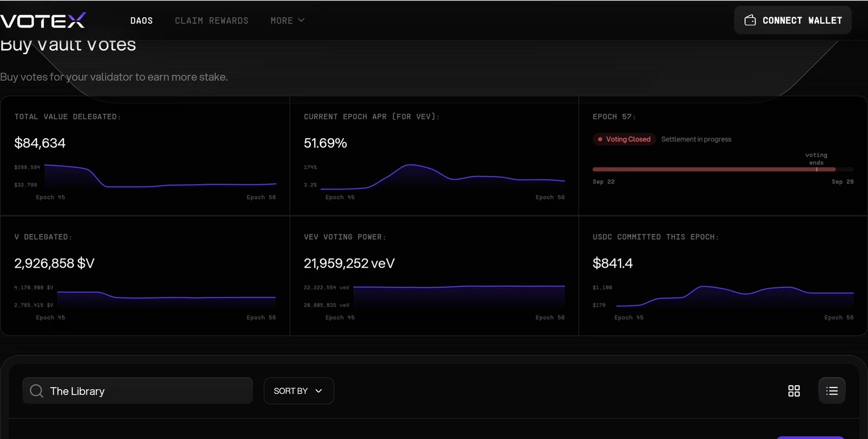This screenshot has height=439, width=868.
Task: Connect your wallet
Action: 793,20
